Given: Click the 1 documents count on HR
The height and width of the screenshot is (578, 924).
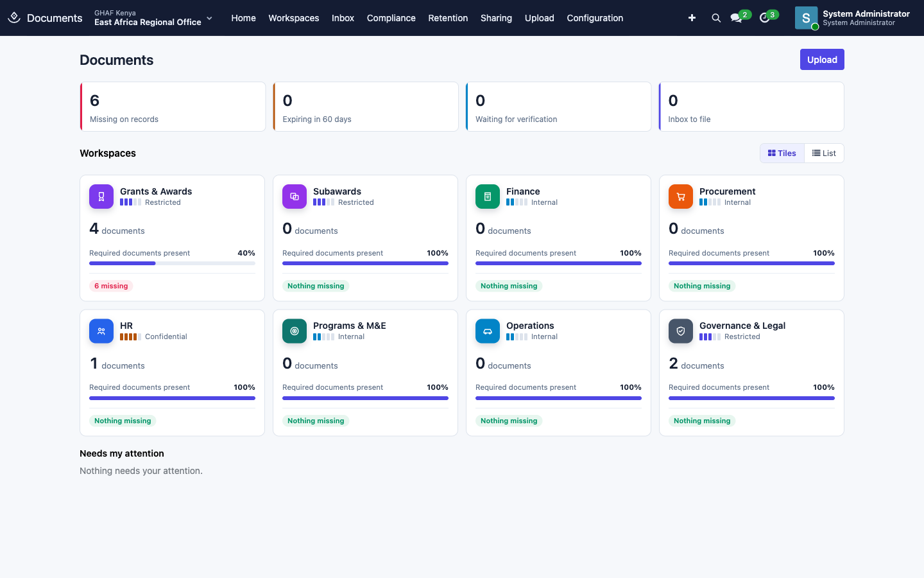Looking at the screenshot, I should 117,364.
